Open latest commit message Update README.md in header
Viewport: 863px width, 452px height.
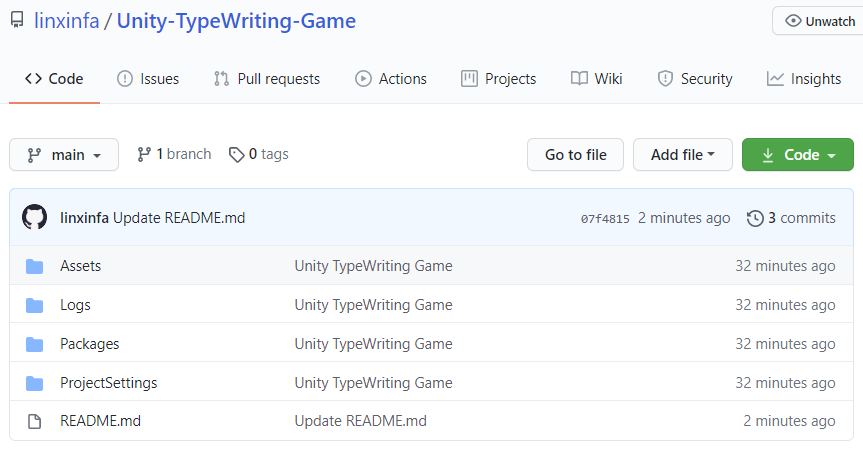click(179, 218)
